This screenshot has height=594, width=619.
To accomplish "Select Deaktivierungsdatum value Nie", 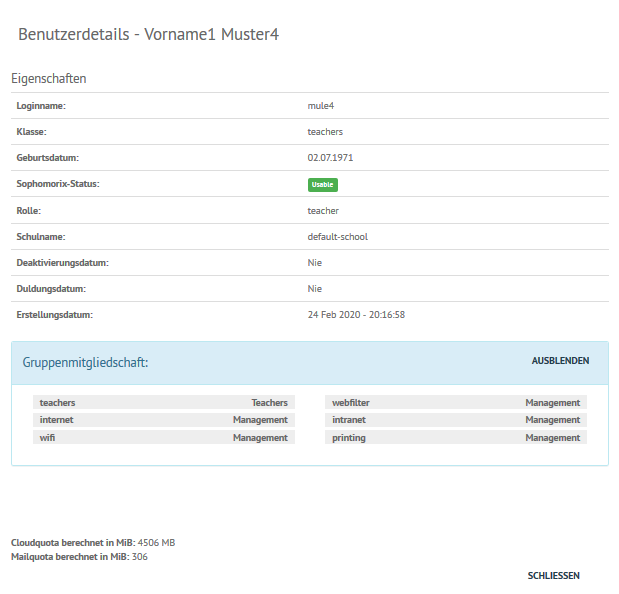I will 315,263.
